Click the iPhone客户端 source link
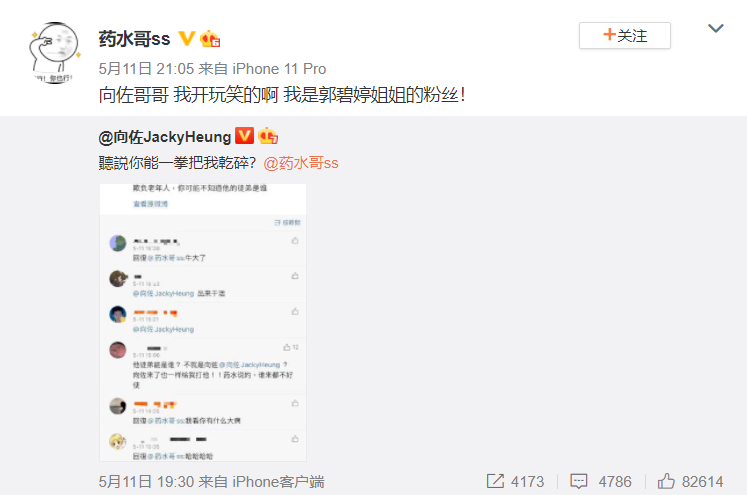This screenshot has height=495, width=747. point(278,482)
